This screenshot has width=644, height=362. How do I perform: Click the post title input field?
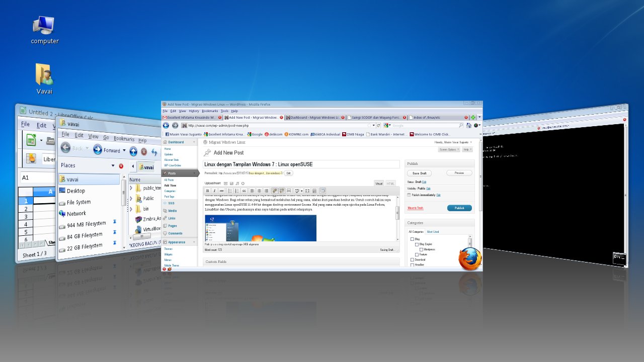click(x=301, y=164)
